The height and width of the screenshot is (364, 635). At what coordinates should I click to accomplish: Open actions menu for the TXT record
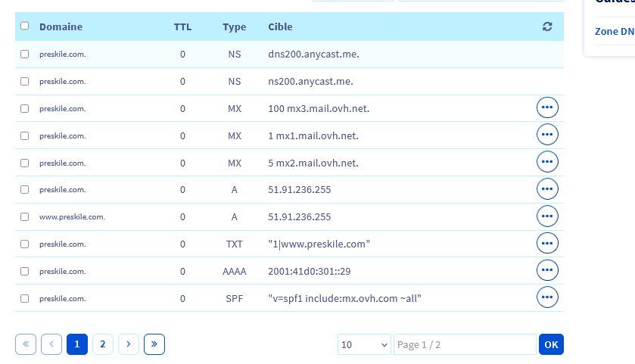(x=547, y=244)
